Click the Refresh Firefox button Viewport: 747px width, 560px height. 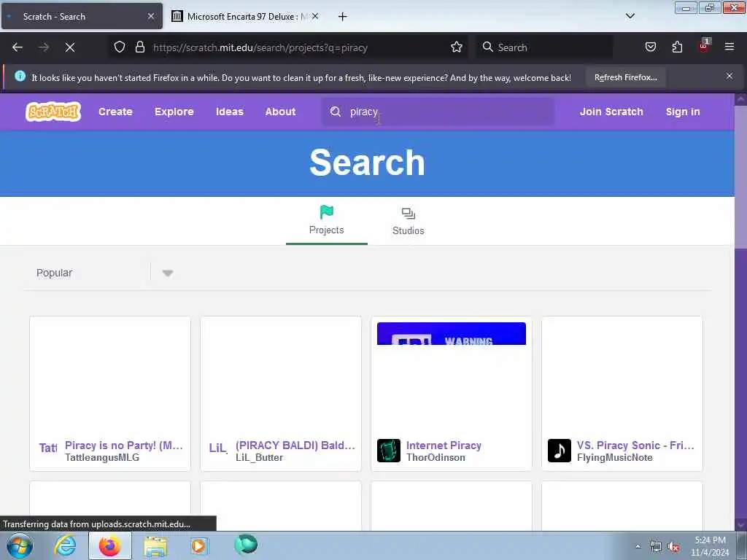[625, 77]
